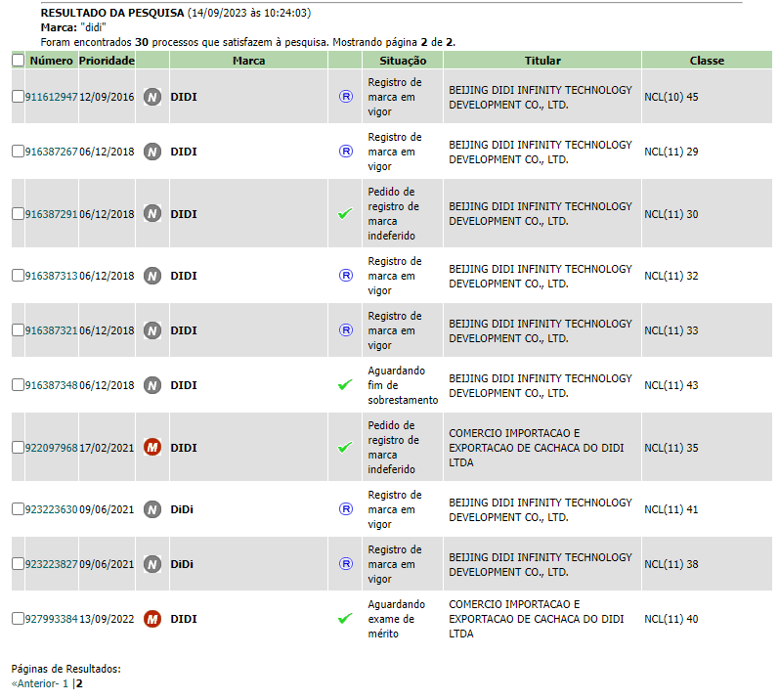
Task: Click the Marca column header
Action: pyautogui.click(x=249, y=61)
